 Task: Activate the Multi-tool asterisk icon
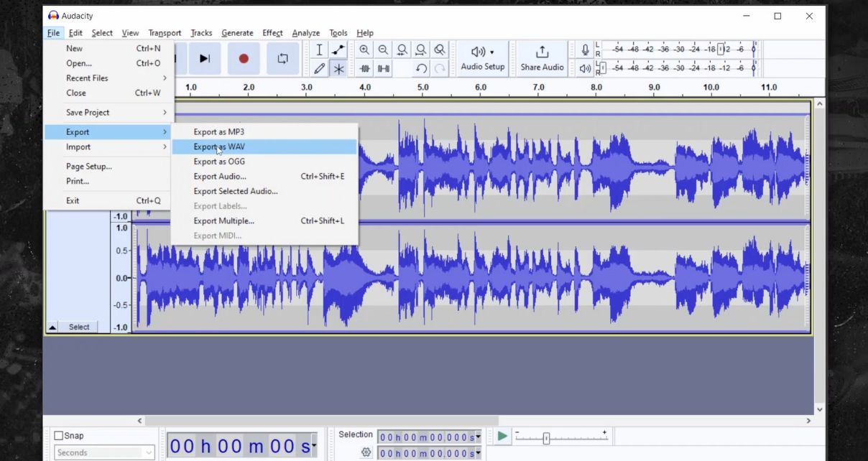(x=338, y=69)
